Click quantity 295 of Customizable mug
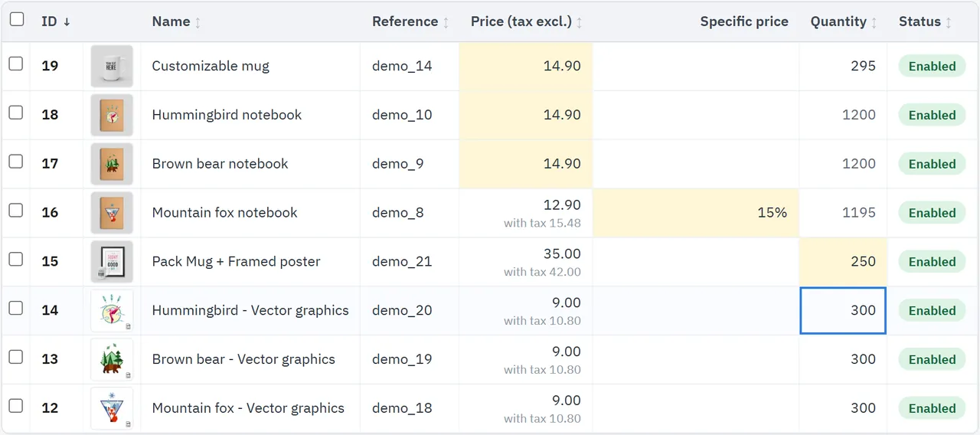Screen dimensions: 980x435 coord(863,66)
